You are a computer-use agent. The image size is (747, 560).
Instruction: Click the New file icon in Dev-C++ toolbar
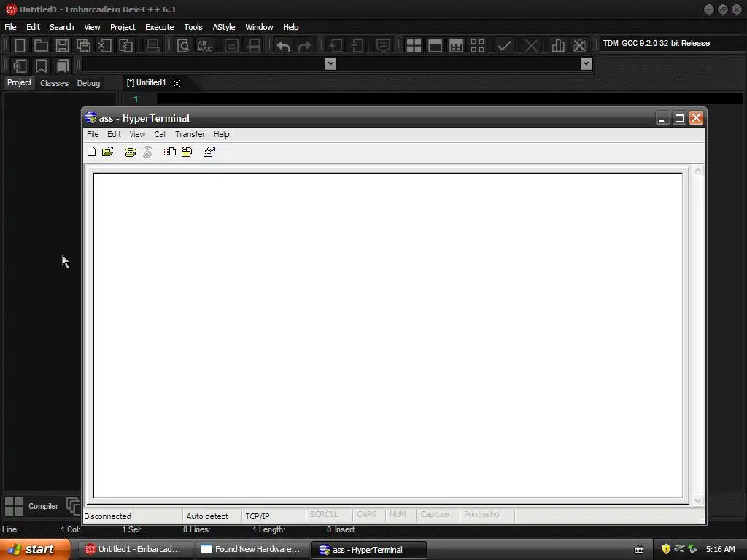[x=20, y=46]
